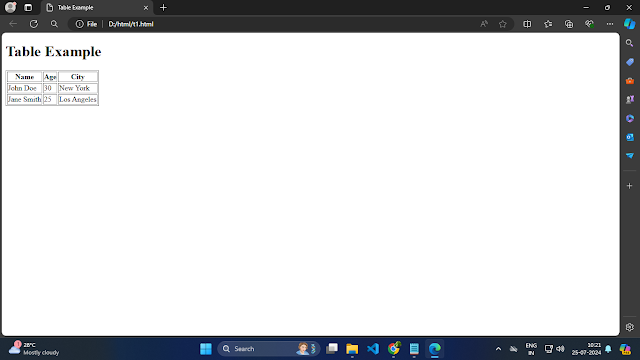Image resolution: width=640 pixels, height=360 pixels.
Task: Click the Name column header
Action: coord(24,77)
